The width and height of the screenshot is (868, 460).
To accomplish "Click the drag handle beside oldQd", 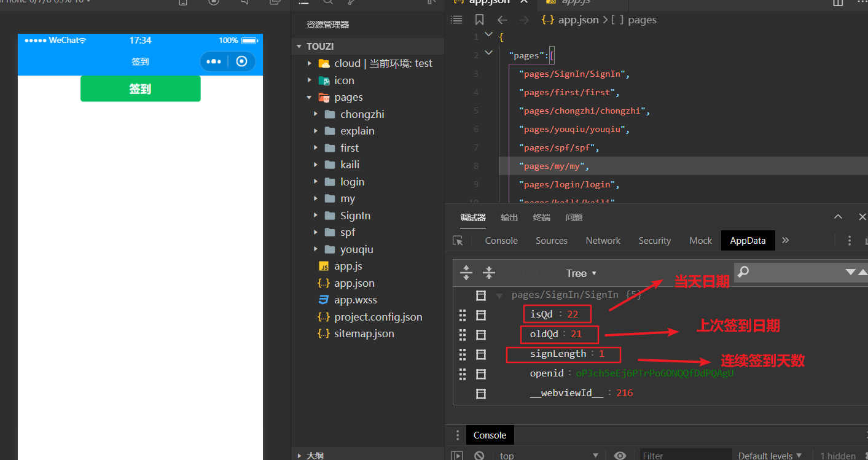I will tap(463, 335).
